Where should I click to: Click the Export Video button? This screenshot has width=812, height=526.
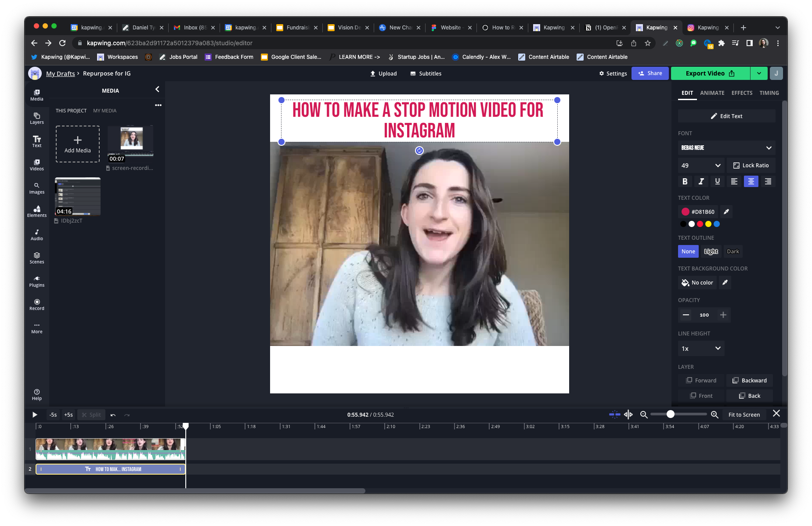point(710,73)
